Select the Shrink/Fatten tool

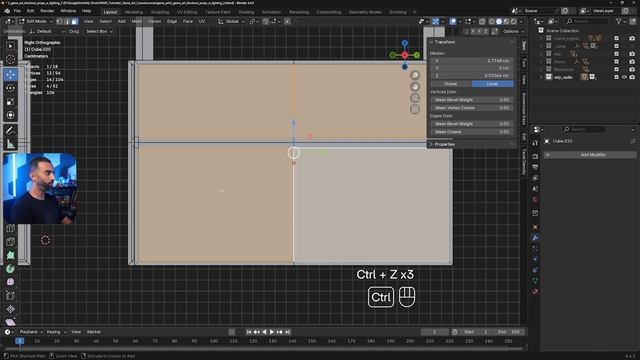(x=11, y=309)
